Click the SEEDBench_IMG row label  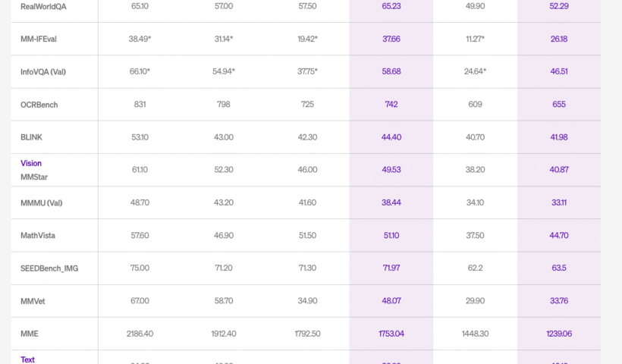49,268
